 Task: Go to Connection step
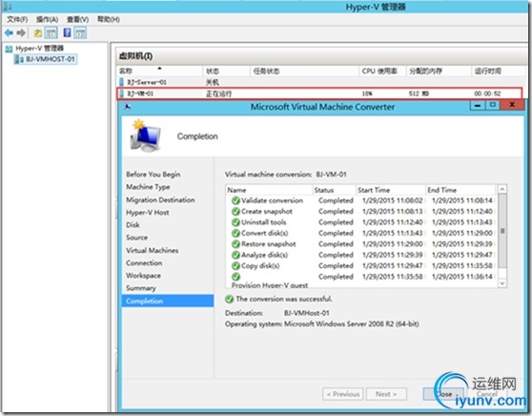point(144,262)
